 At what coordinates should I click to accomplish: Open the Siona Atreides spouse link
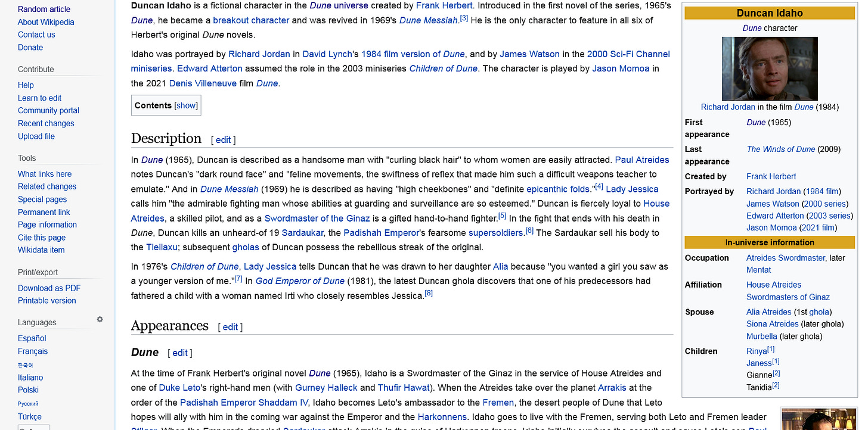(772, 324)
